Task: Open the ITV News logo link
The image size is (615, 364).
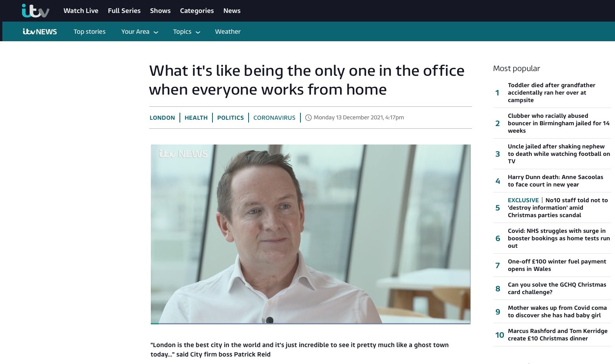Action: [40, 31]
